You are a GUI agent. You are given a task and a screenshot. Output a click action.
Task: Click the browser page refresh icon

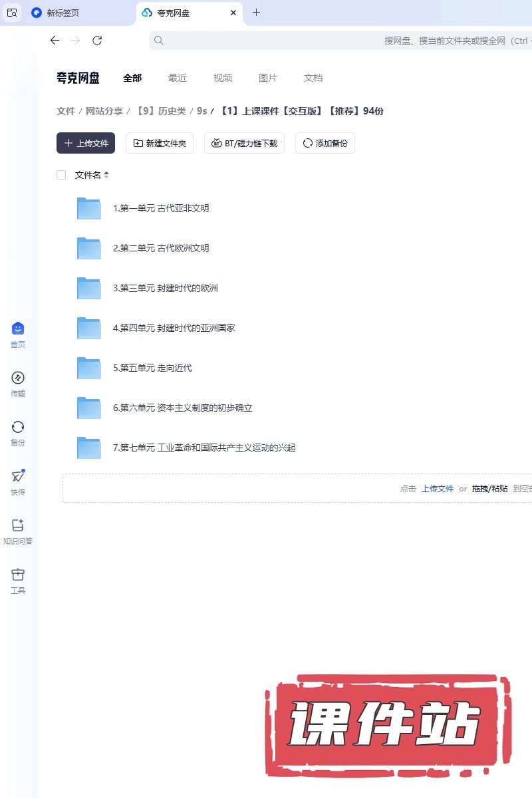(97, 41)
